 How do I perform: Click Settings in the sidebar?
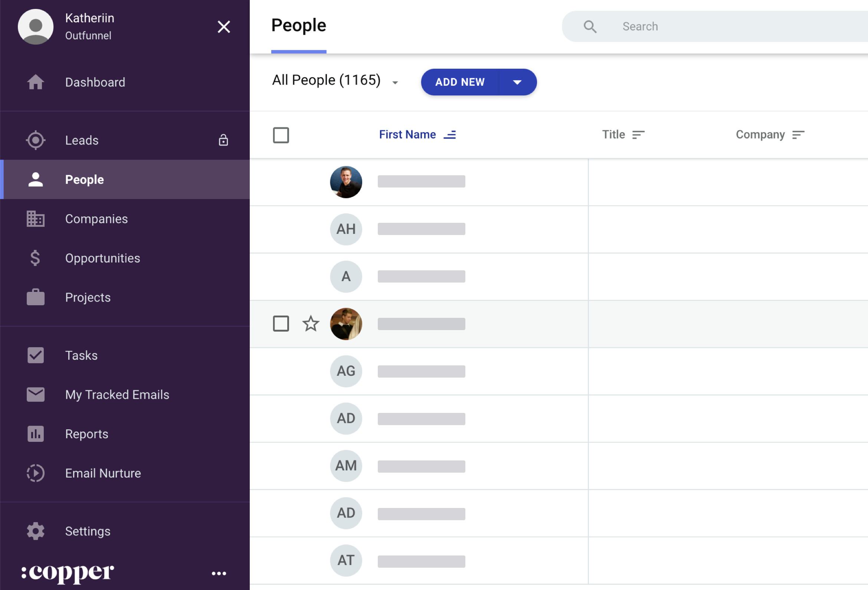tap(88, 531)
